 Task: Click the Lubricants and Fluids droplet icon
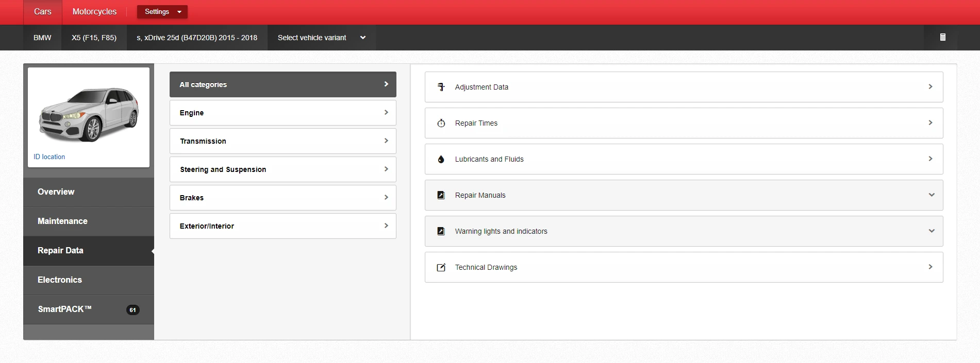tap(441, 159)
